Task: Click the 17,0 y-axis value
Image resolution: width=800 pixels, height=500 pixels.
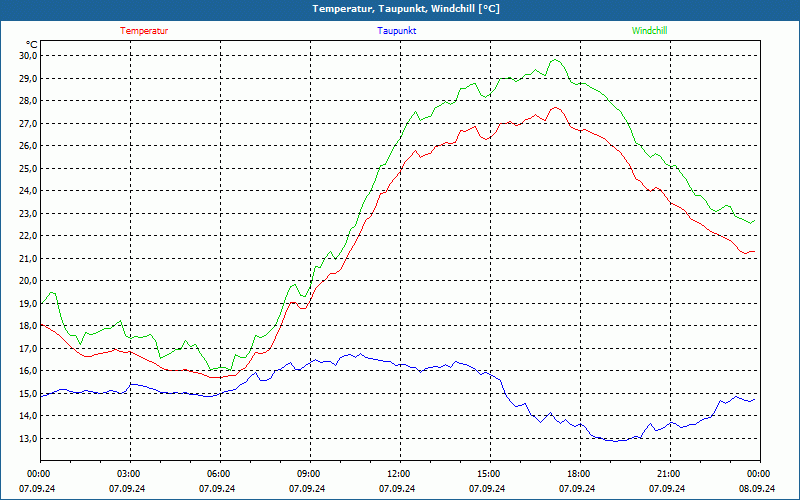Action: coord(29,348)
